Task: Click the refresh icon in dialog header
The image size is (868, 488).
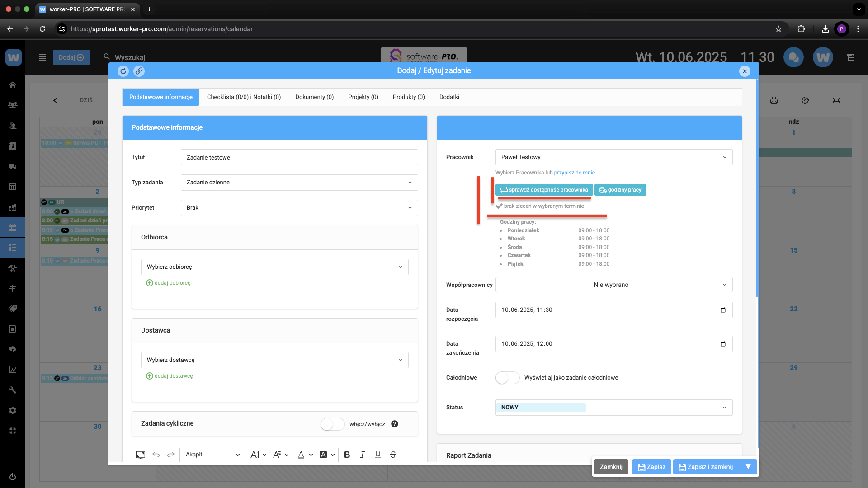Action: (x=123, y=71)
